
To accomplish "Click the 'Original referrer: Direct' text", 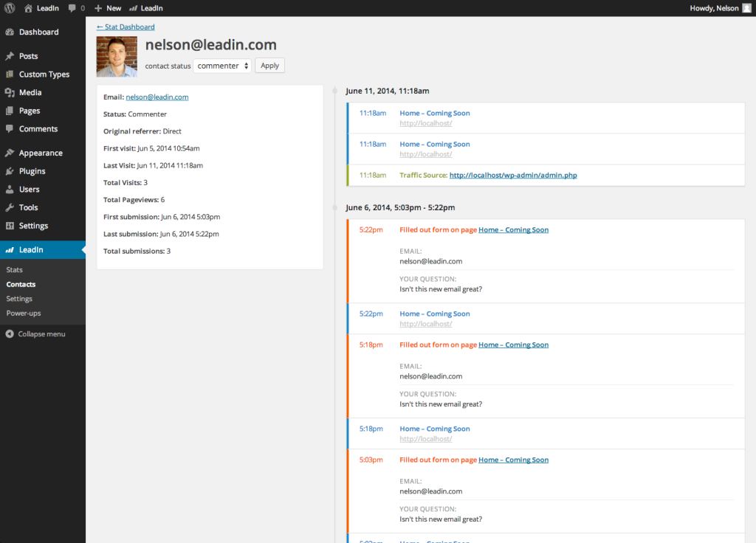I will [x=142, y=131].
